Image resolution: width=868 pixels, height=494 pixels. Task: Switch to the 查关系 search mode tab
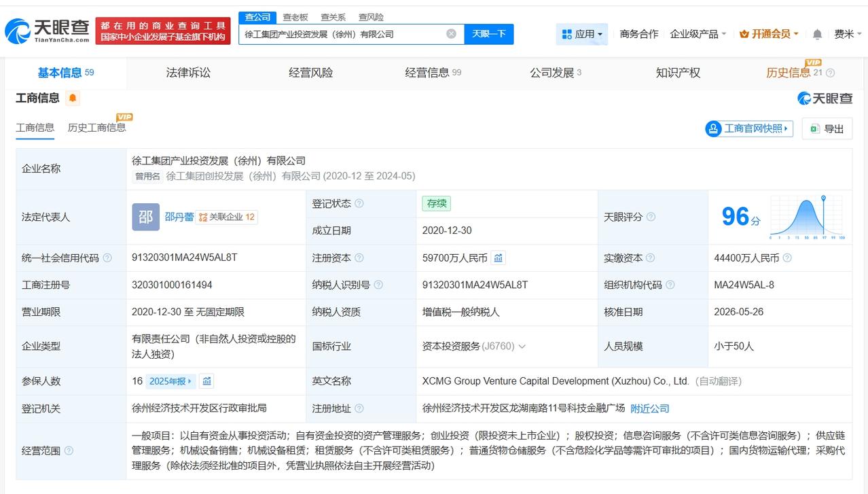[x=333, y=17]
